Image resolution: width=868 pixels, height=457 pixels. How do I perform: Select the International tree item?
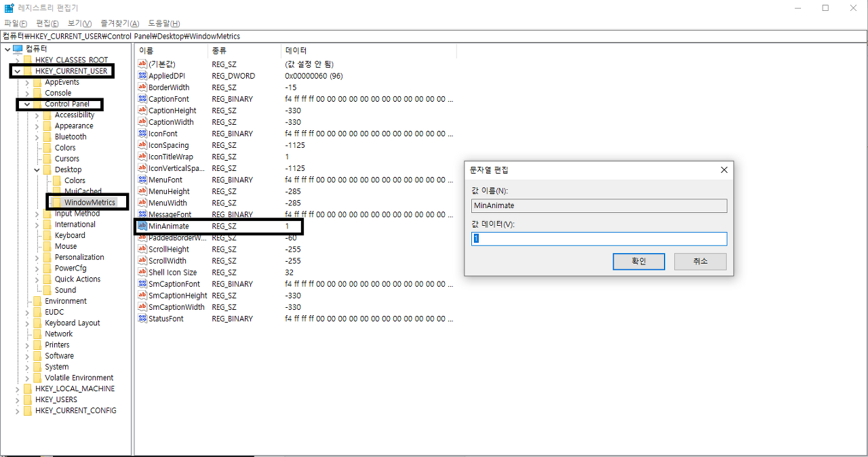coord(75,224)
